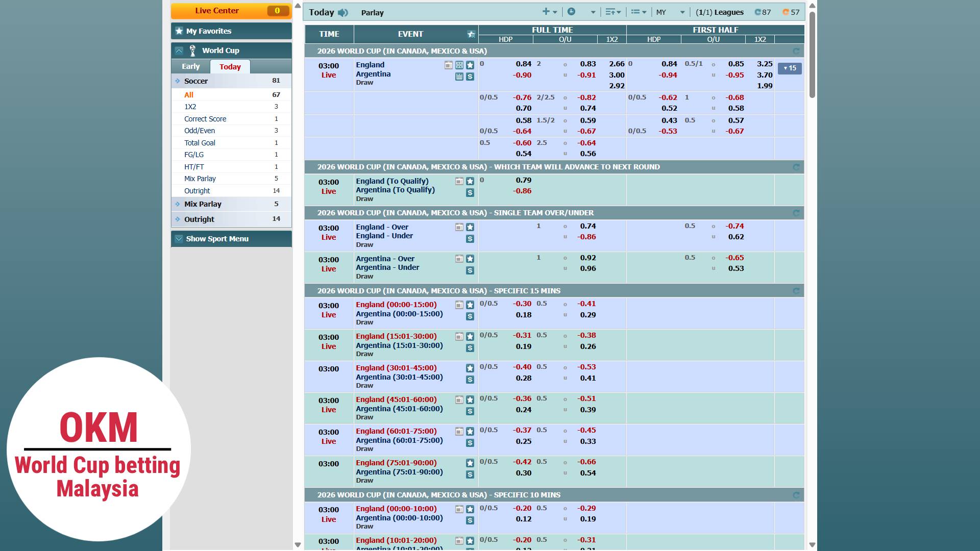Click the dollar icon for England (To Qualify)
980x551 pixels.
click(470, 193)
